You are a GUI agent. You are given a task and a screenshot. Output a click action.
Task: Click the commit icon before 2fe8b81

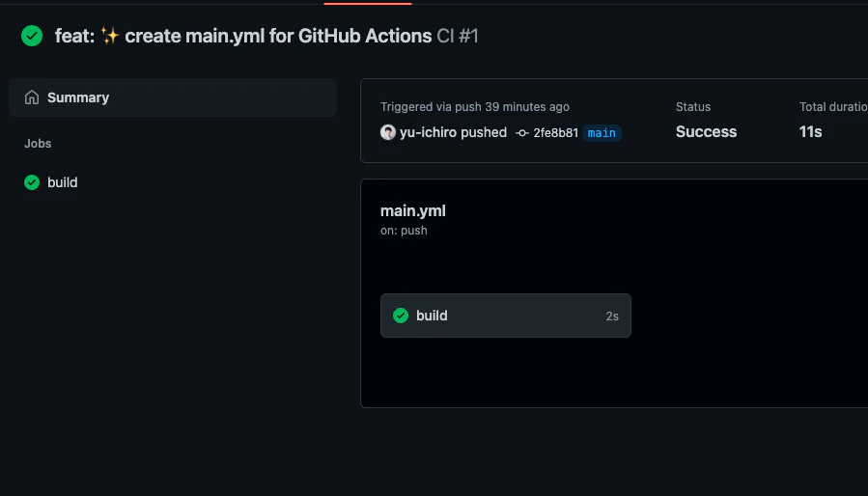(522, 133)
